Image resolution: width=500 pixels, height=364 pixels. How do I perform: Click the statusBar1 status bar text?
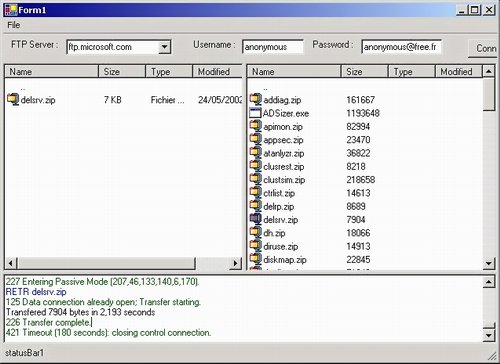click(24, 353)
